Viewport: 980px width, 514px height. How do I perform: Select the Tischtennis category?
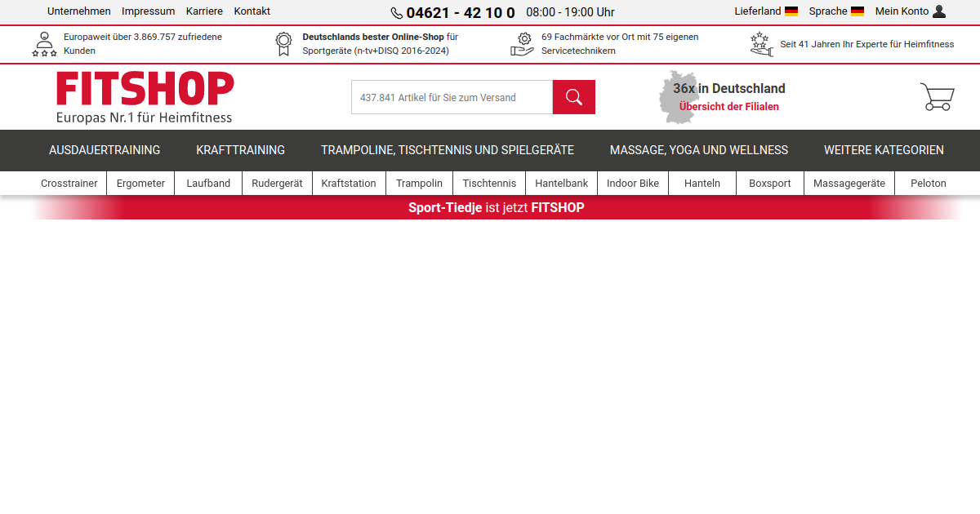tap(489, 184)
